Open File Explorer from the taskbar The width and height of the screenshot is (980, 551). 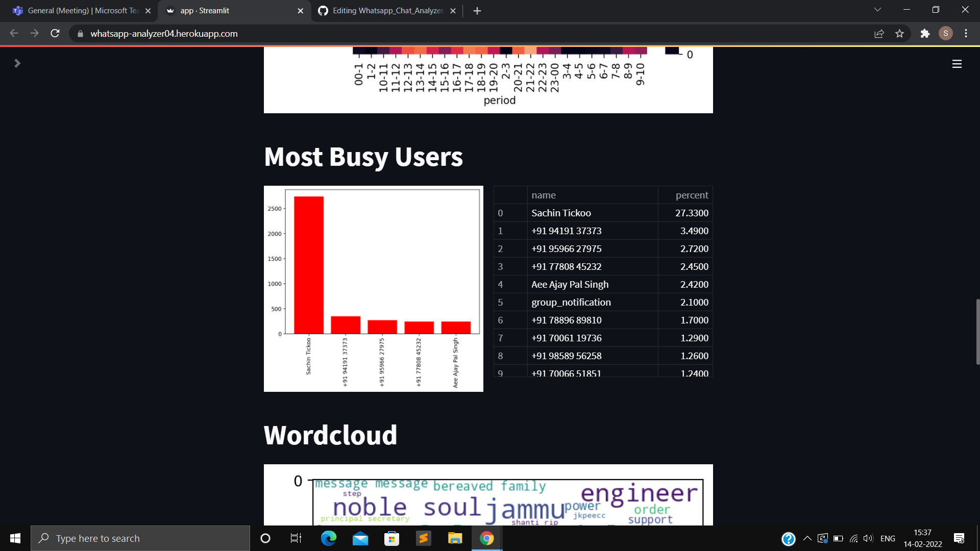click(455, 538)
